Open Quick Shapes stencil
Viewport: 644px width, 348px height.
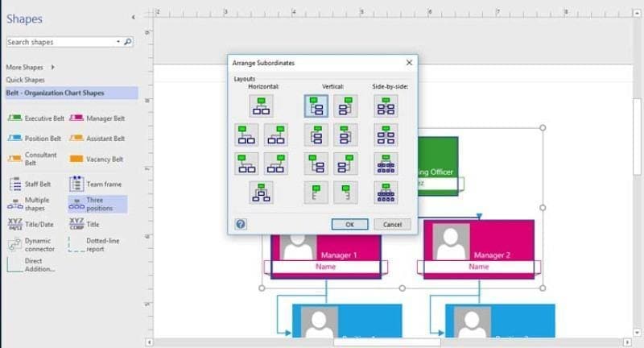click(x=25, y=80)
